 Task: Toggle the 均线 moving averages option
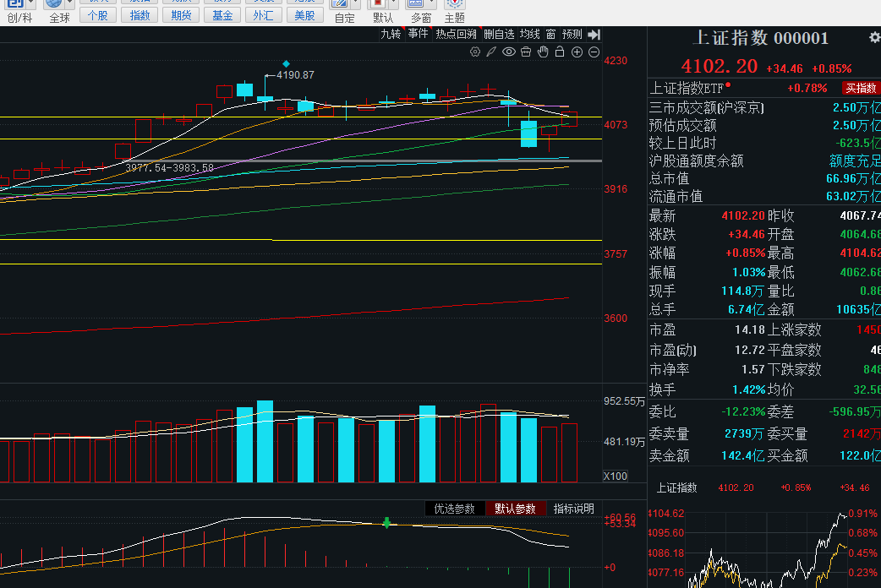pyautogui.click(x=529, y=35)
